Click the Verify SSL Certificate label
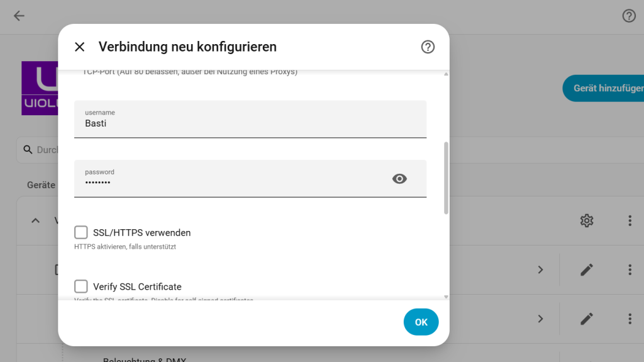Viewport: 644px width, 362px height. (137, 286)
